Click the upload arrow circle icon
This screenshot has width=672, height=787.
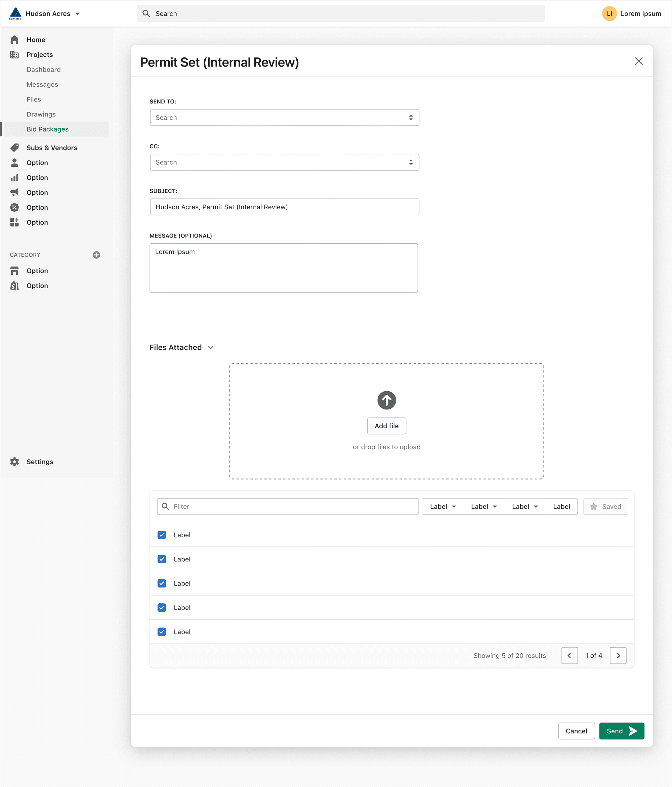pos(386,400)
